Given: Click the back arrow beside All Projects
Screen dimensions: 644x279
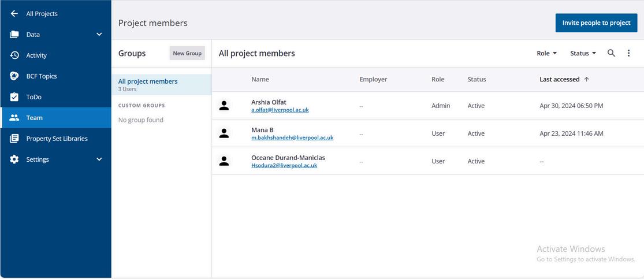Looking at the screenshot, I should (14, 14).
